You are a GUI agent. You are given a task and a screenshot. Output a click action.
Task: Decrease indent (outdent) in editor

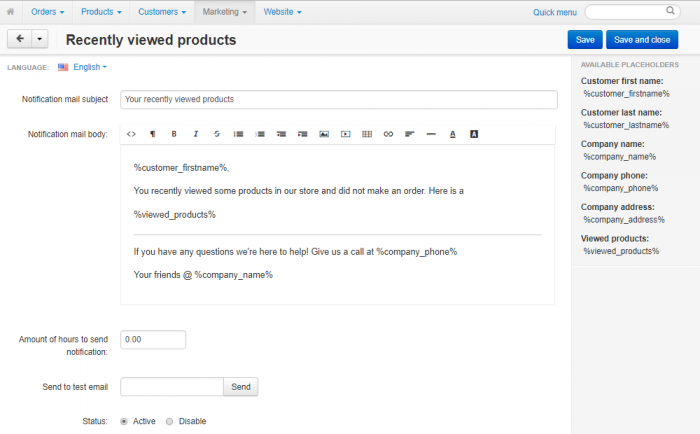[281, 134]
